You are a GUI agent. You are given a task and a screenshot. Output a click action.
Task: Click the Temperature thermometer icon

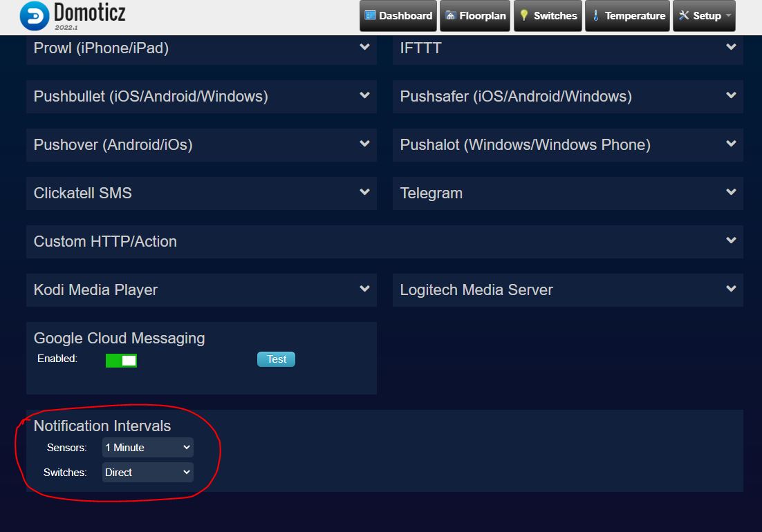coord(596,15)
